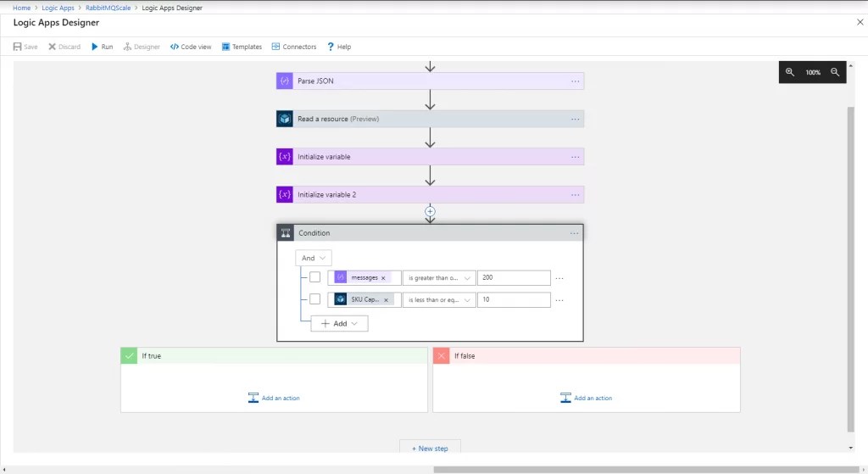Image resolution: width=868 pixels, height=474 pixels.
Task: Close the Logic Apps Designer blade
Action: click(860, 22)
